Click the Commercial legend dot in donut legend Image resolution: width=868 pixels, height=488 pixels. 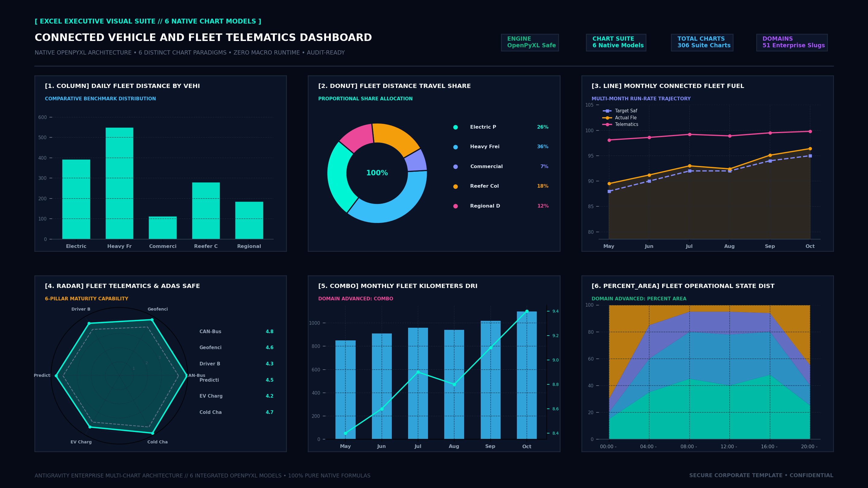[x=456, y=167]
